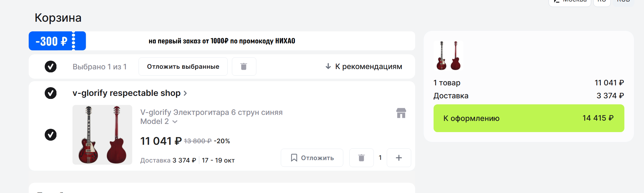Open v-glorify respectable shop chevron
The height and width of the screenshot is (193, 644).
click(185, 93)
